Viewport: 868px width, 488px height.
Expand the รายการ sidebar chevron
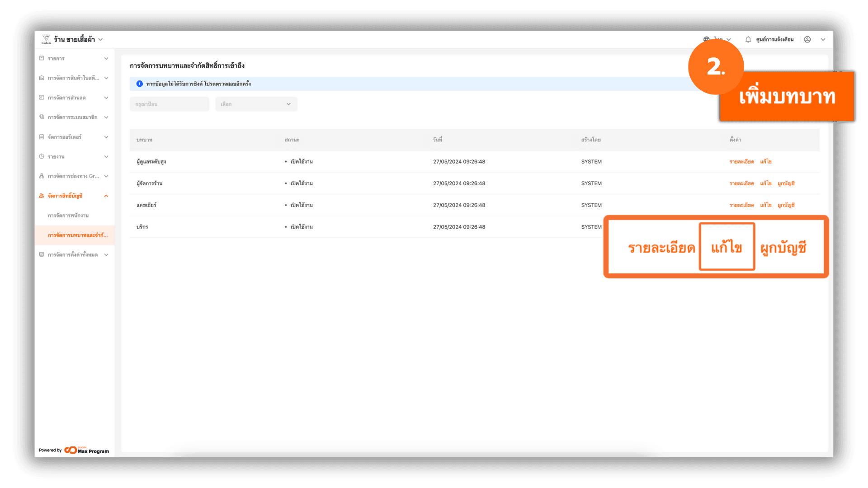pos(106,58)
